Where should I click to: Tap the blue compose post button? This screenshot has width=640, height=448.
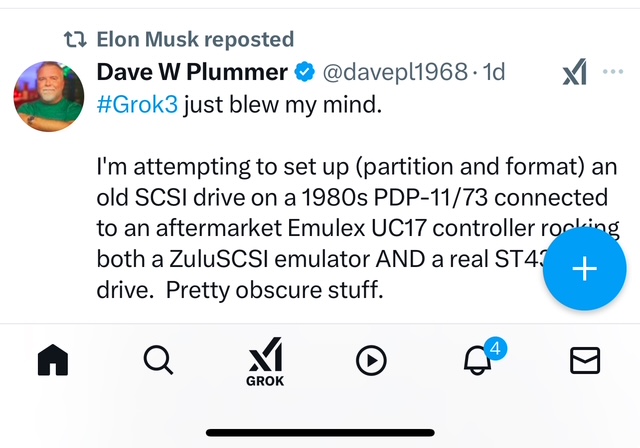click(x=584, y=270)
